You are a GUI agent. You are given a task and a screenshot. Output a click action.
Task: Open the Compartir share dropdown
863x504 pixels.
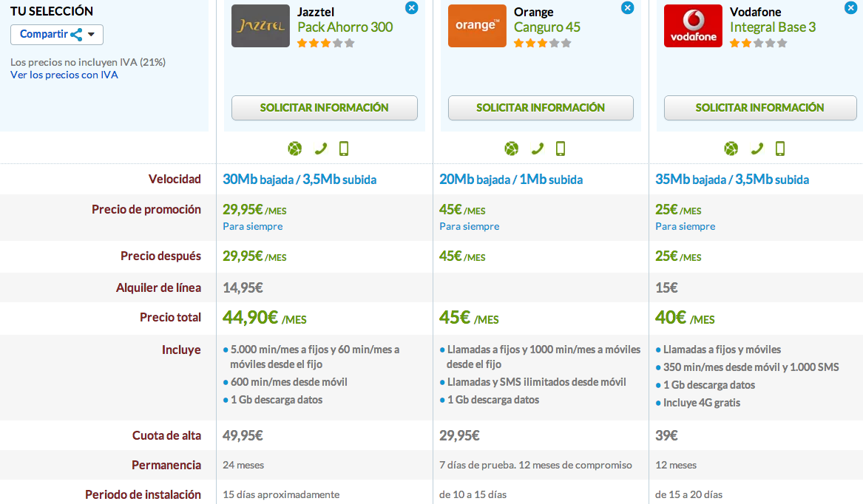57,35
